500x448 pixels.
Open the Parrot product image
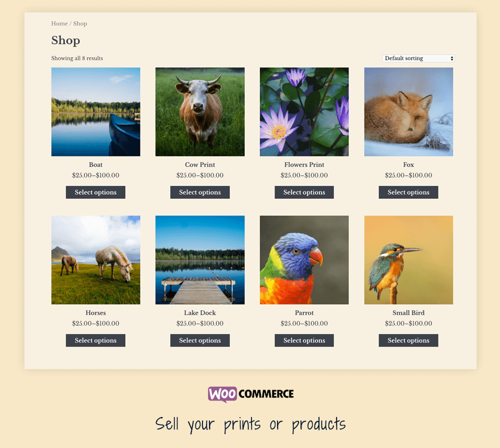pyautogui.click(x=304, y=260)
